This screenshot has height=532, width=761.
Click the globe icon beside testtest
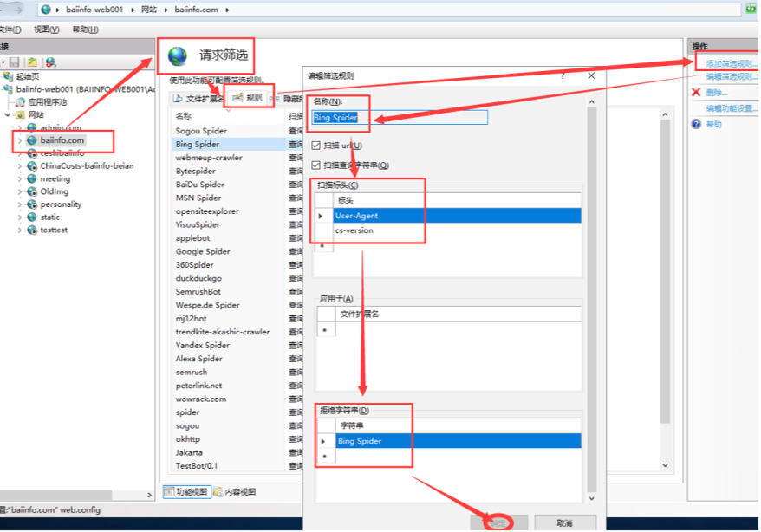32,230
